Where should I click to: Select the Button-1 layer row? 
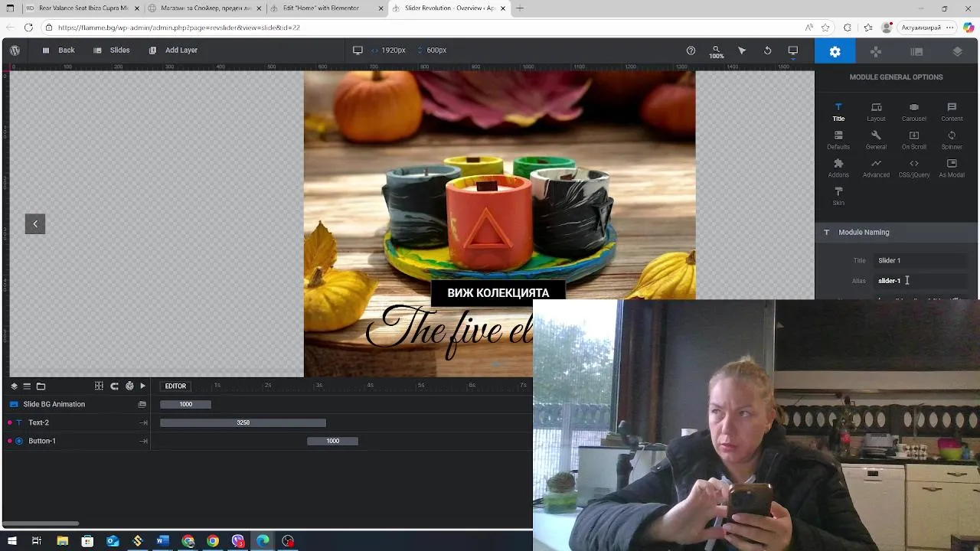[77, 441]
